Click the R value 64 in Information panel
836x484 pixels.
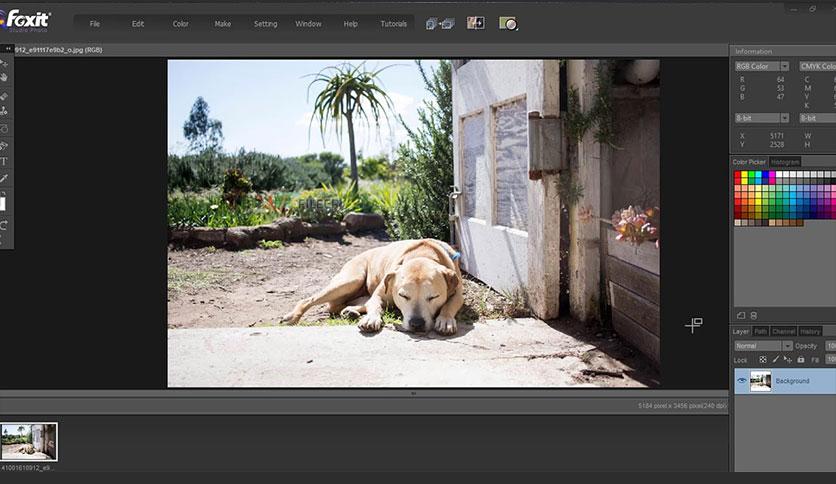point(780,79)
